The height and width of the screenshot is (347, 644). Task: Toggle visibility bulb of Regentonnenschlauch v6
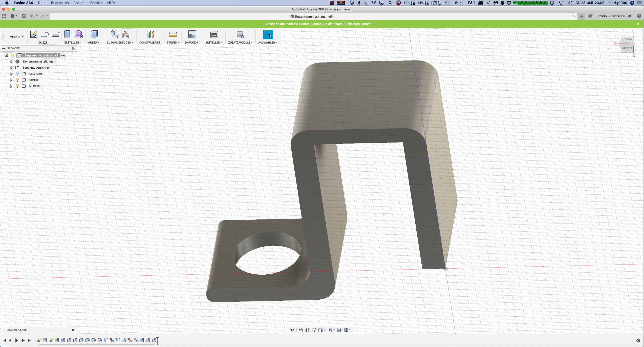coord(13,55)
